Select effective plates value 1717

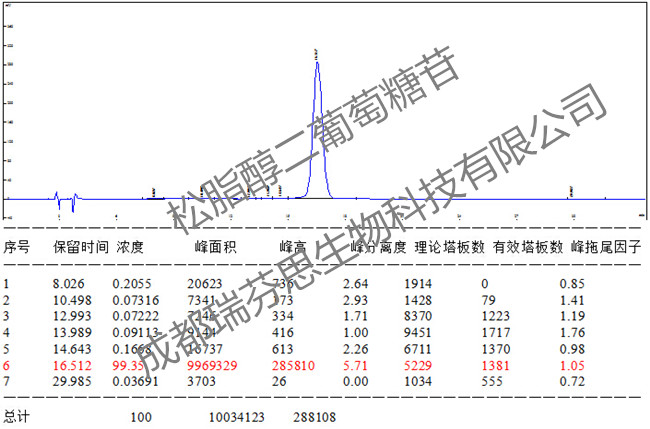click(496, 333)
